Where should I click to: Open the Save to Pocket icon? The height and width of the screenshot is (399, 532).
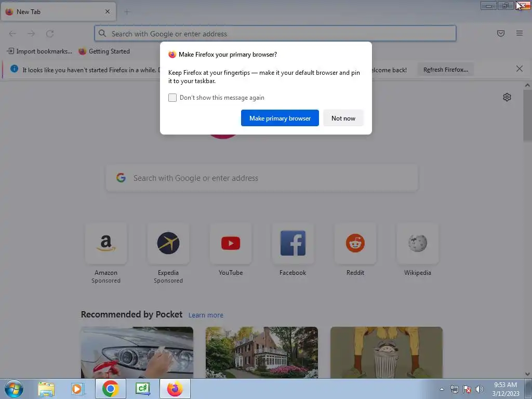(x=500, y=33)
